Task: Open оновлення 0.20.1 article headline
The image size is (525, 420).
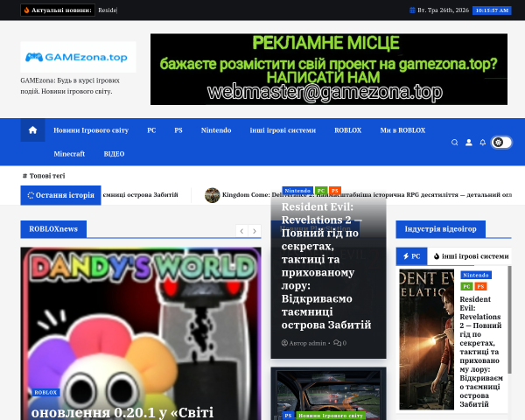Action: tap(122, 412)
